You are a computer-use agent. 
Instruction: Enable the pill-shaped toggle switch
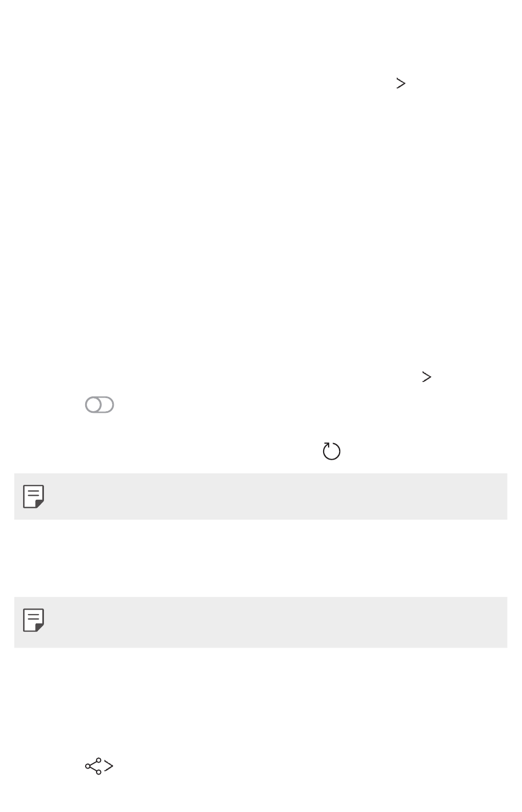pyautogui.click(x=99, y=405)
